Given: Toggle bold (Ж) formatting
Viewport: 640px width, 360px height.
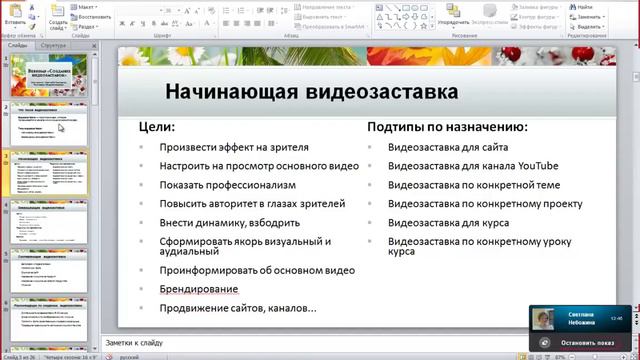Looking at the screenshot, I should pos(122,24).
